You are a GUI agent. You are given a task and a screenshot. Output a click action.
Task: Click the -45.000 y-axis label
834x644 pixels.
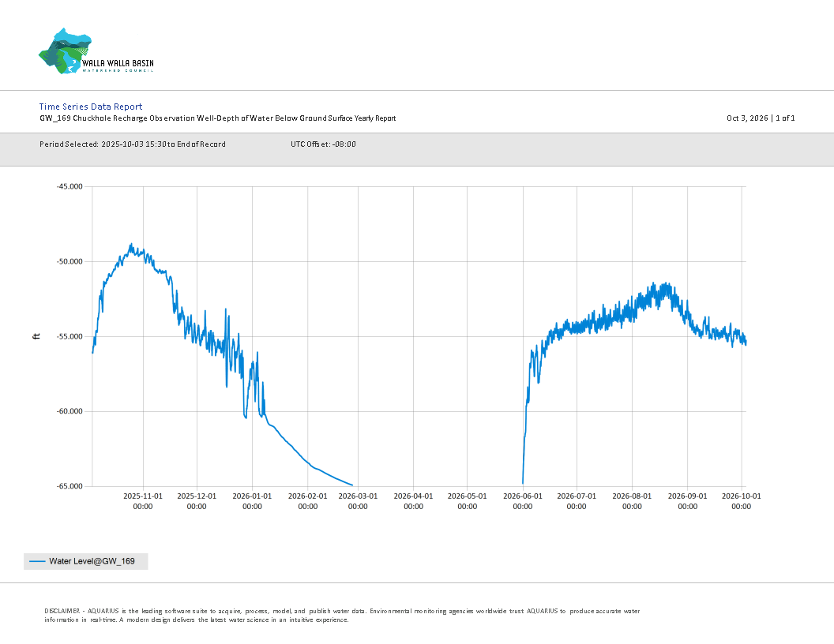coord(69,186)
